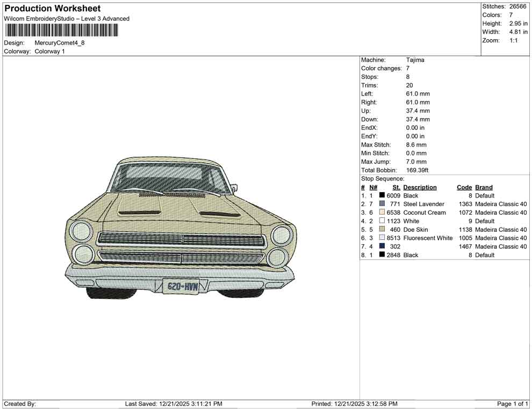Select the Coconut Cream color chip
The image size is (532, 409).
tap(384, 213)
